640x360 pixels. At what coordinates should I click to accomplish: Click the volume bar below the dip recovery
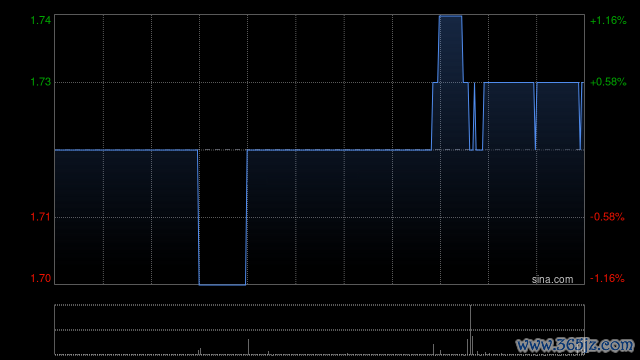248,347
